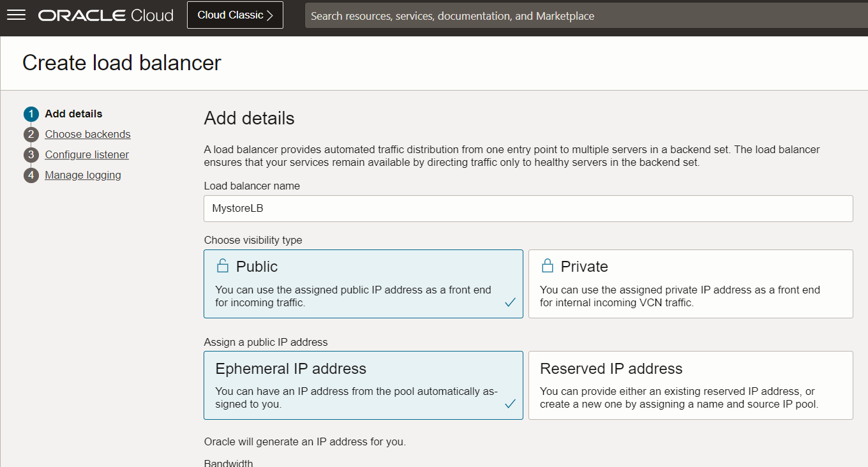Choose the Reserved IP address option
Image resolution: width=868 pixels, height=467 pixels.
[x=691, y=385]
